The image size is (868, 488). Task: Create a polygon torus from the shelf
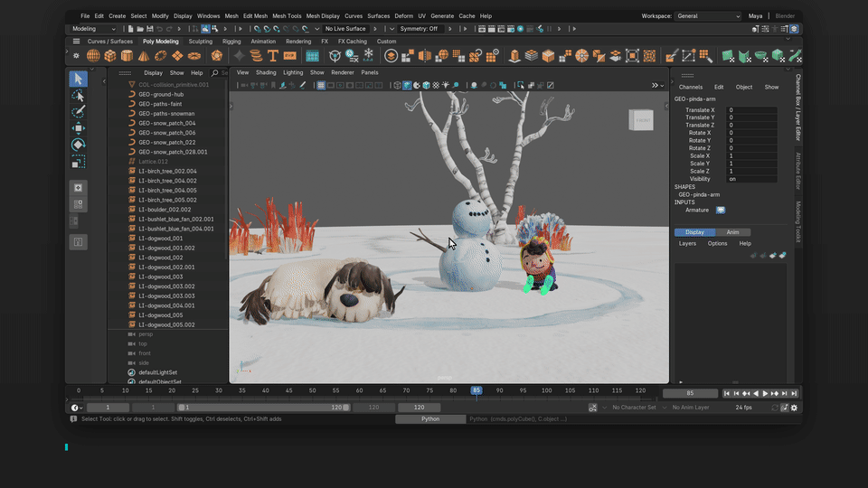coord(161,56)
